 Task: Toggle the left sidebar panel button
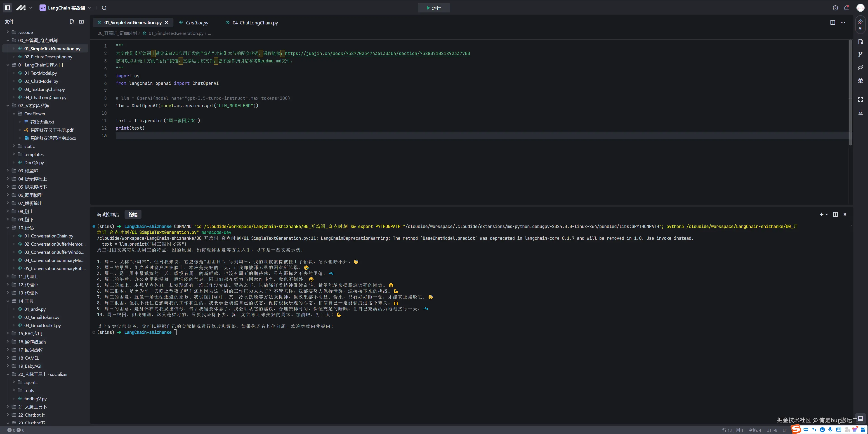[7, 8]
